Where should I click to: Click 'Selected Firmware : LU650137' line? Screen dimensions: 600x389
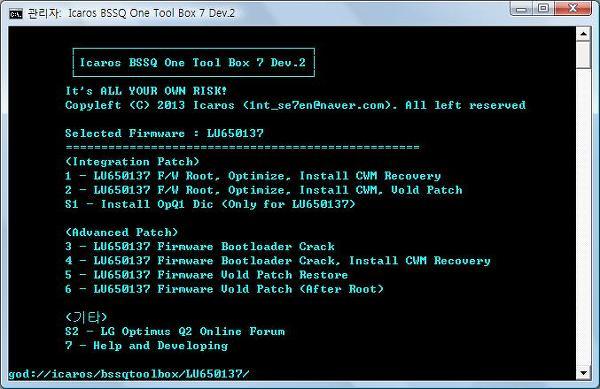pyautogui.click(x=164, y=133)
